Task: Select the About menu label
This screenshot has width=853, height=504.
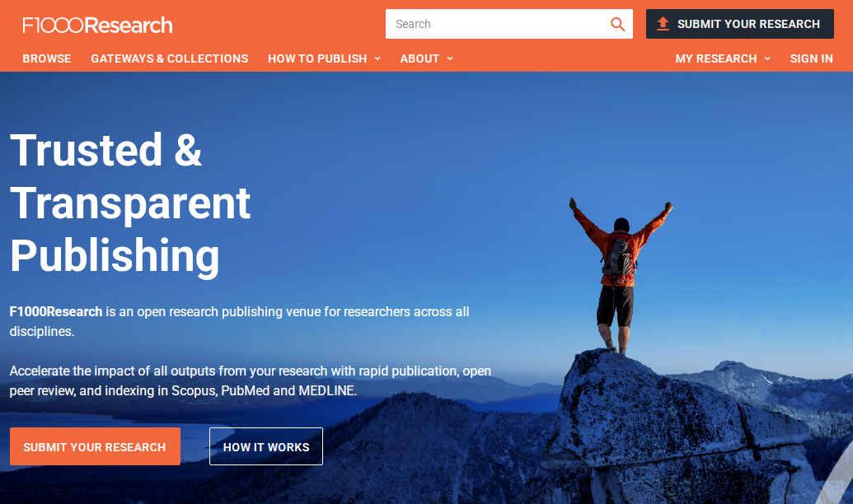Action: [419, 58]
